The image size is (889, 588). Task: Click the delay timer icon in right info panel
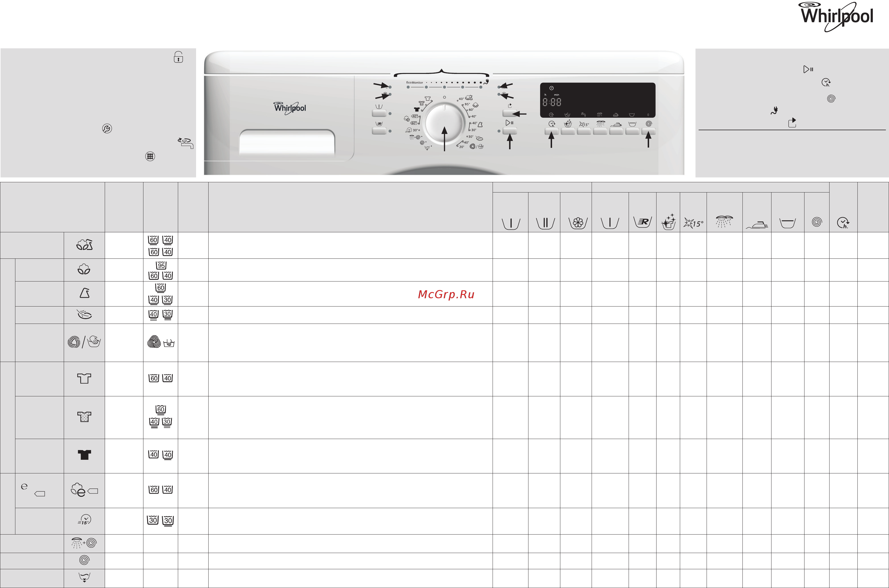coord(826,82)
